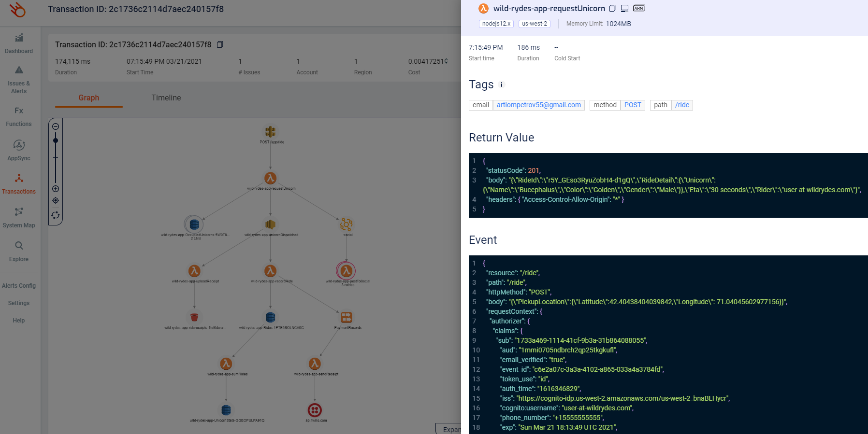Switch to the Graph tab
Viewport: 868px width, 434px height.
[89, 98]
